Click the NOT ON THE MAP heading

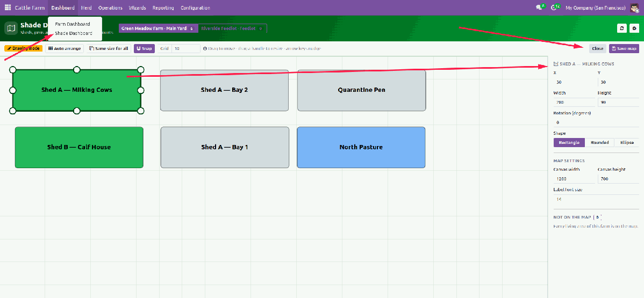point(572,217)
